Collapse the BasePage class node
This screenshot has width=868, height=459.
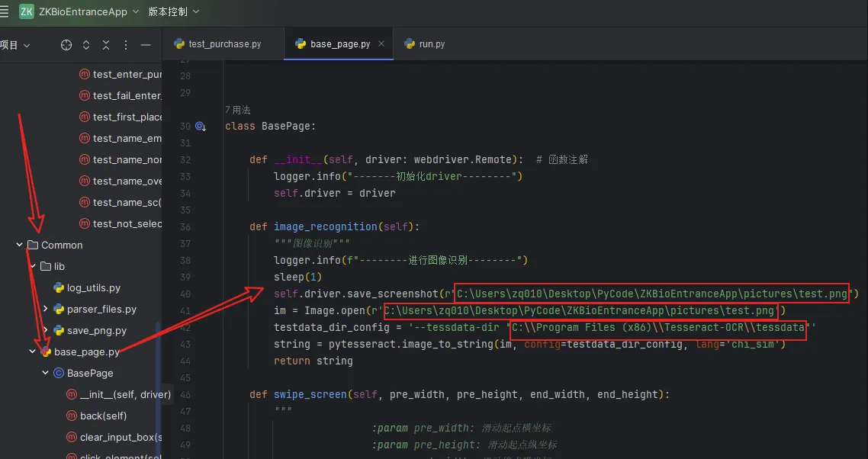pyautogui.click(x=46, y=373)
